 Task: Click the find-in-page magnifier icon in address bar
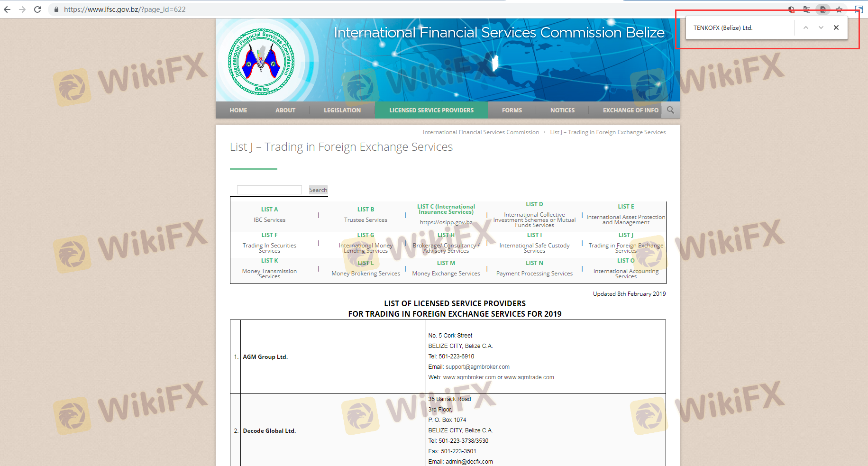pos(823,9)
